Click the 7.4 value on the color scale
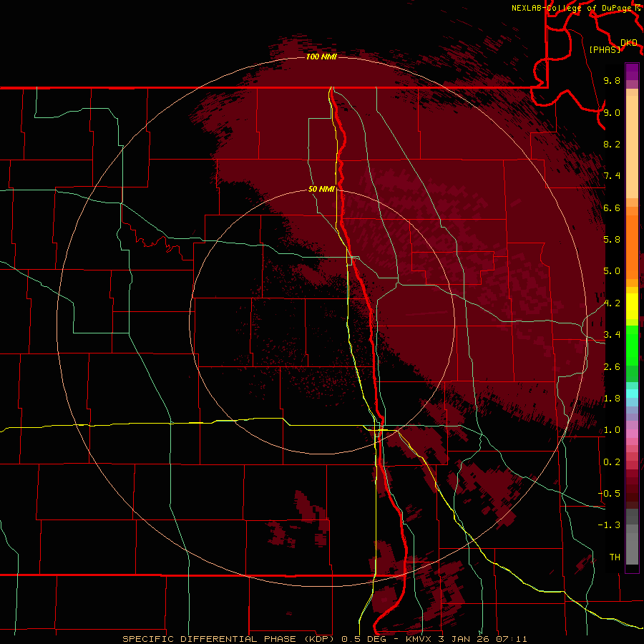The image size is (644, 644). pos(612,176)
